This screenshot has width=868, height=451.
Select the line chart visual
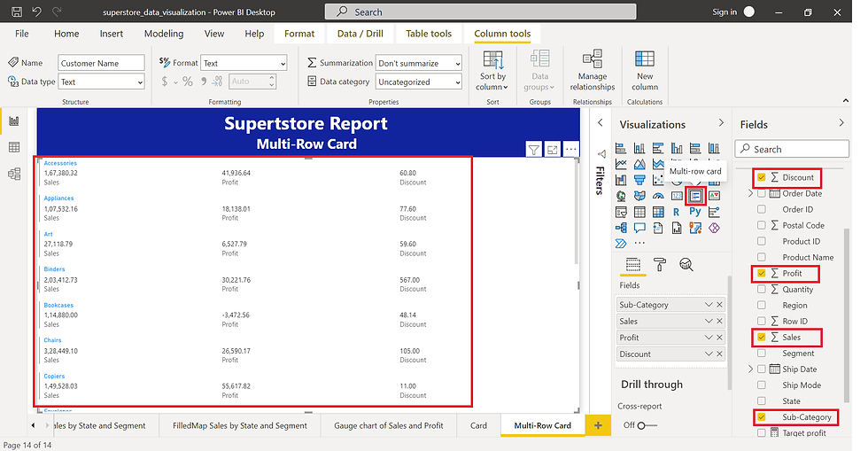tap(621, 164)
